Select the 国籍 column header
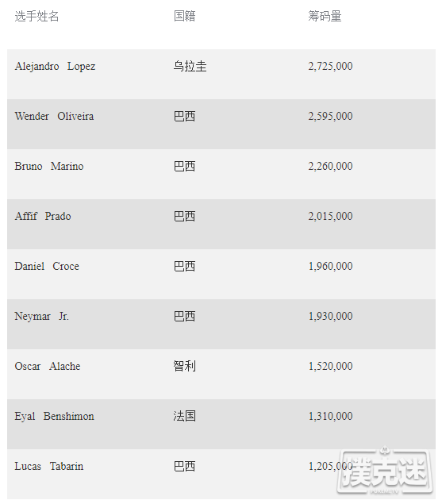Image resolution: width=442 pixels, height=504 pixels. click(x=185, y=16)
